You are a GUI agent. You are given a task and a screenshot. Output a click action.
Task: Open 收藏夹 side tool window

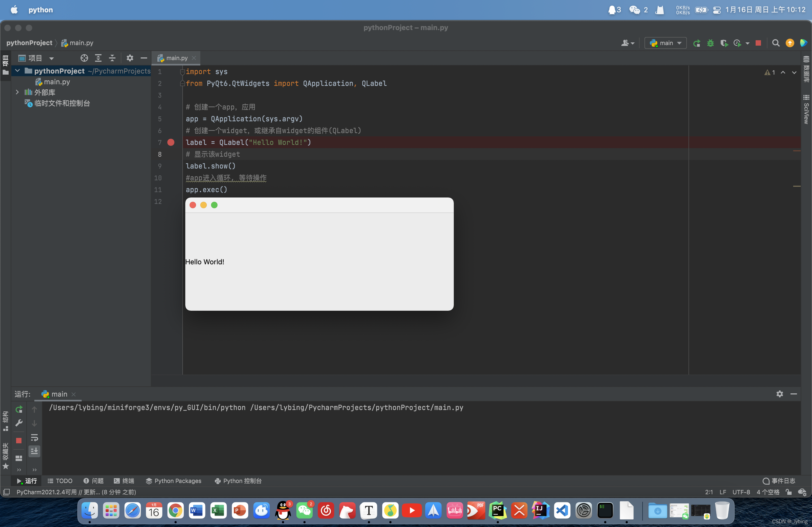click(5, 456)
